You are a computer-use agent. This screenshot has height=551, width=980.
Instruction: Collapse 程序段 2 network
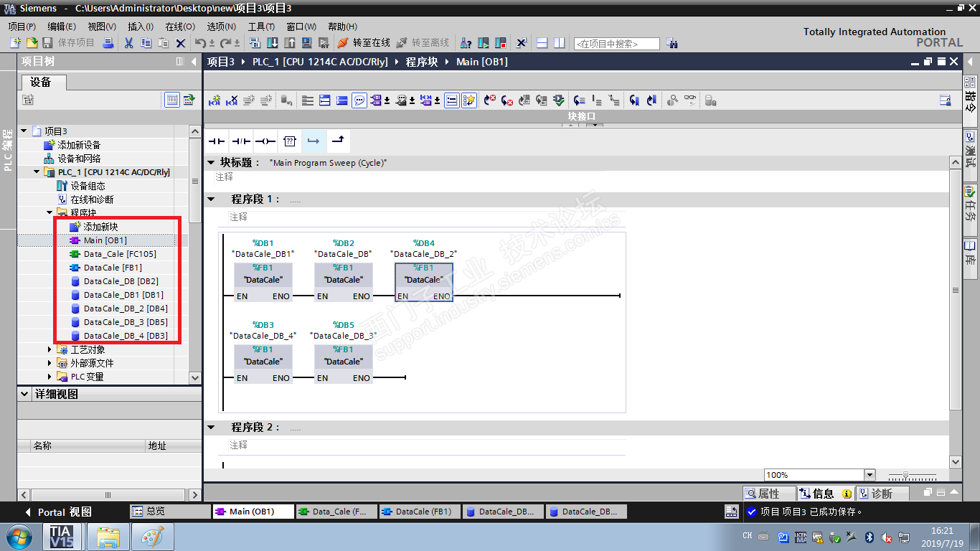(211, 428)
